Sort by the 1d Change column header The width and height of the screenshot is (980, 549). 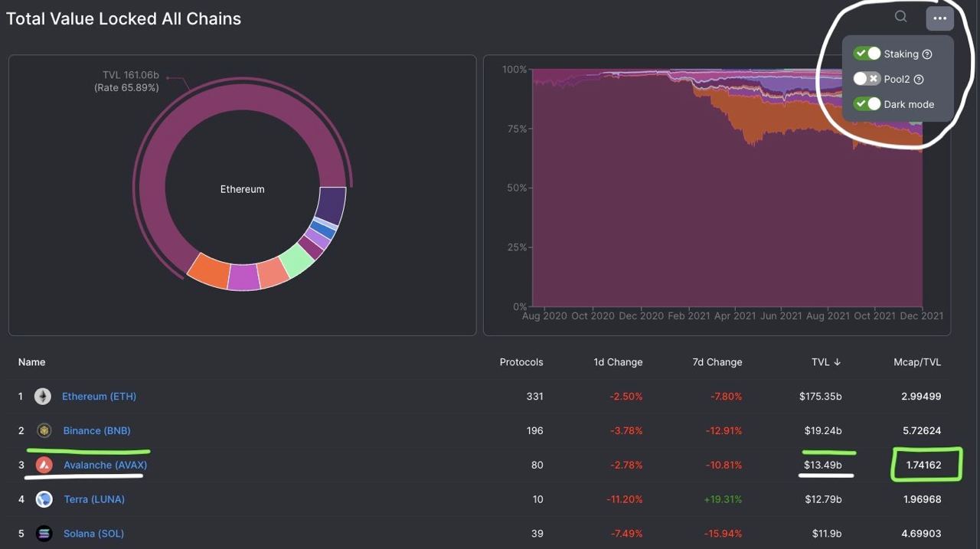coord(618,362)
